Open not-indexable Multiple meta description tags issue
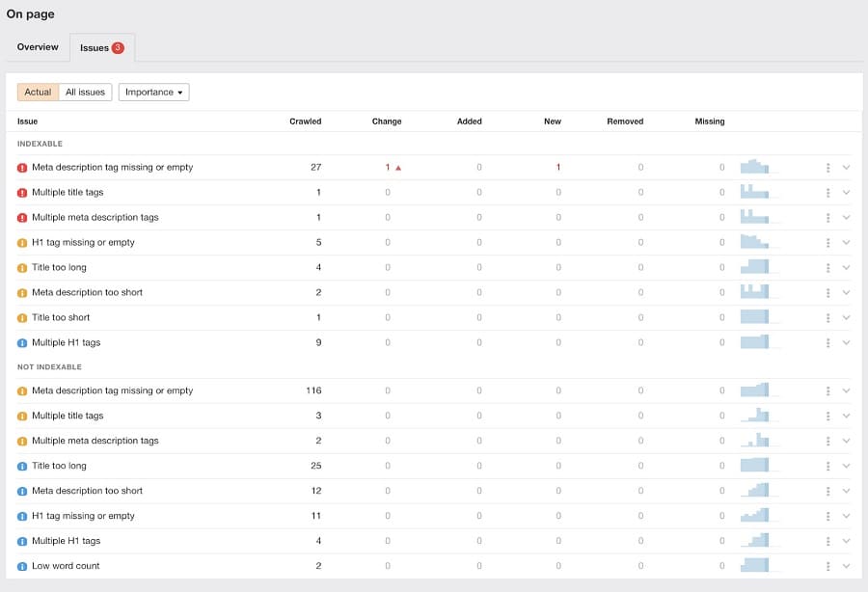This screenshot has height=592, width=868. pos(95,441)
